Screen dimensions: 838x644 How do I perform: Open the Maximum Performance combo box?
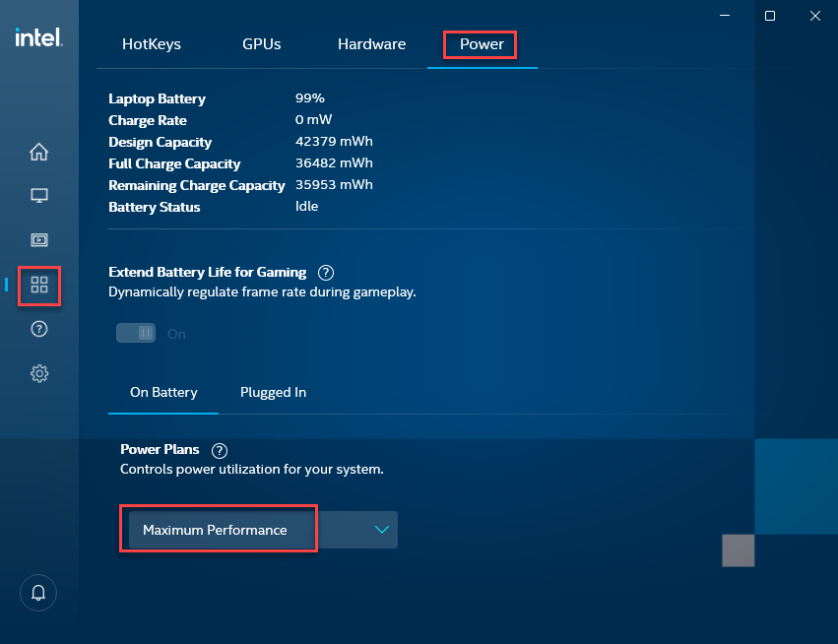263,530
